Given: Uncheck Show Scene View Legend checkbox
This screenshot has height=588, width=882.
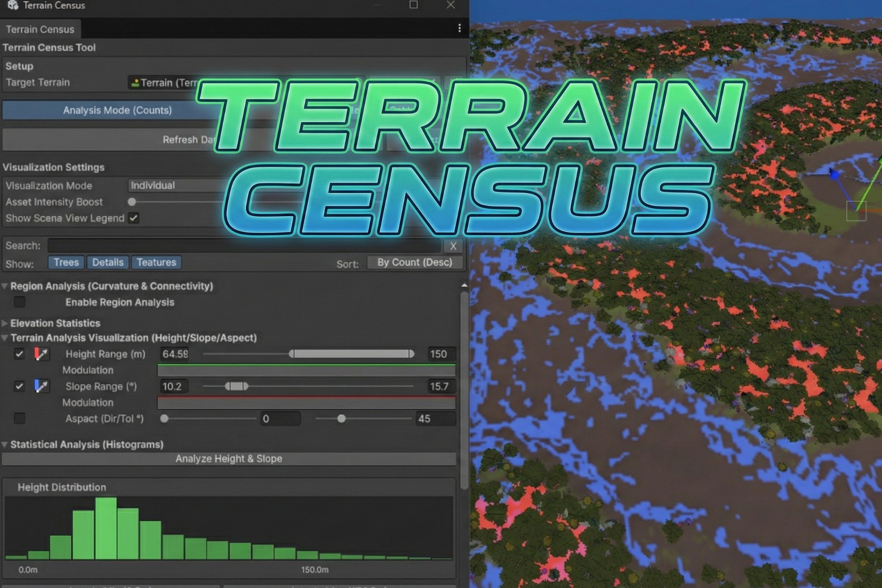Looking at the screenshot, I should tap(133, 218).
